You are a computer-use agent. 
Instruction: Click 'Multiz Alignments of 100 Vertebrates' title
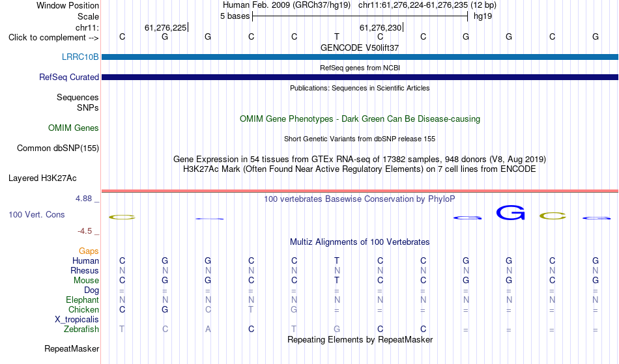point(360,242)
